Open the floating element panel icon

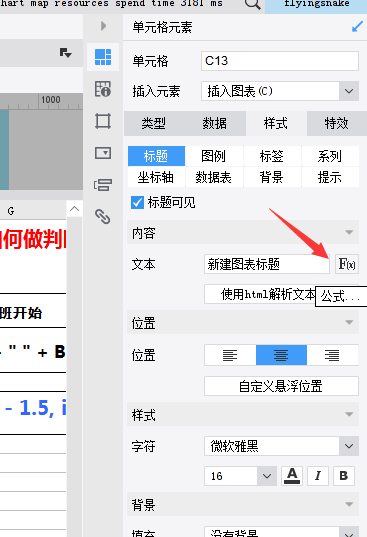pos(103,121)
